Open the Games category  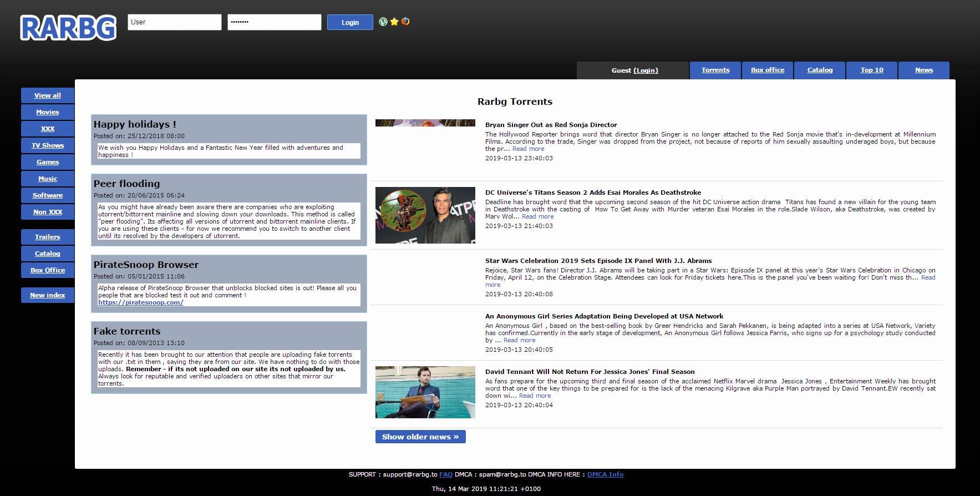tap(48, 162)
